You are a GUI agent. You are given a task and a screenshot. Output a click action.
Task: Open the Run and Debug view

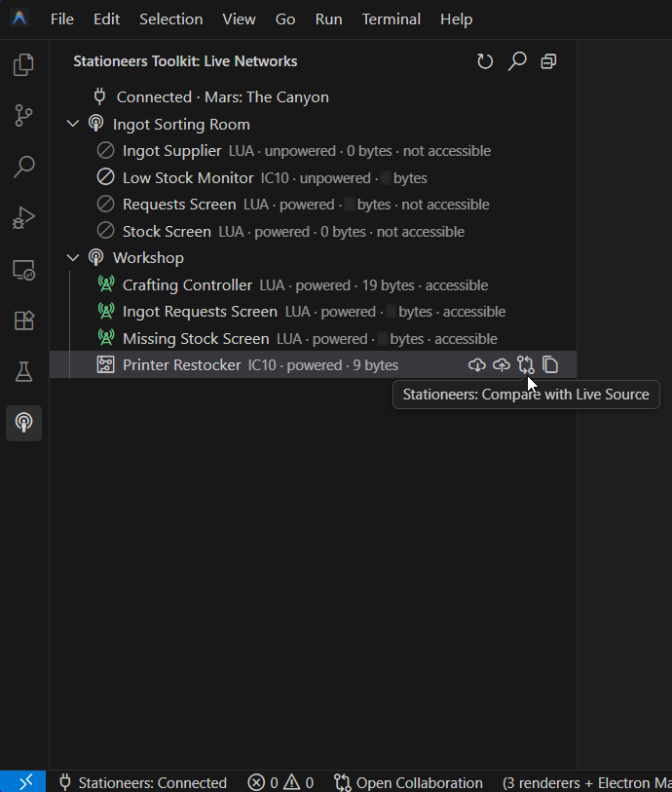point(23,218)
